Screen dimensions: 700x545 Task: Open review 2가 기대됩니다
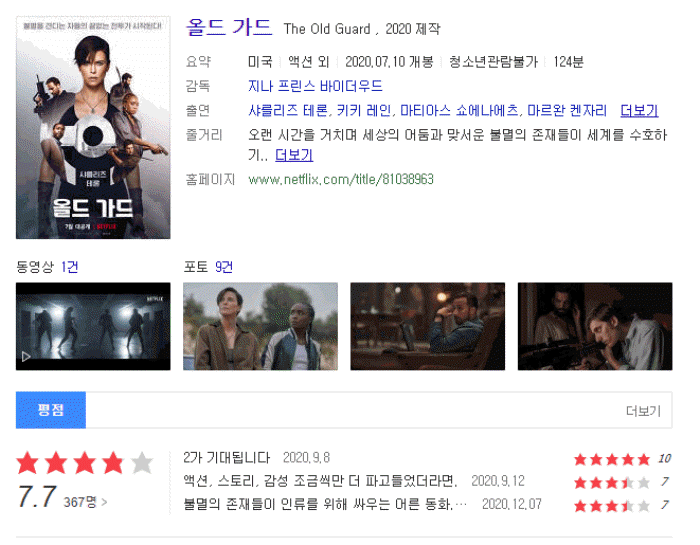(x=227, y=458)
